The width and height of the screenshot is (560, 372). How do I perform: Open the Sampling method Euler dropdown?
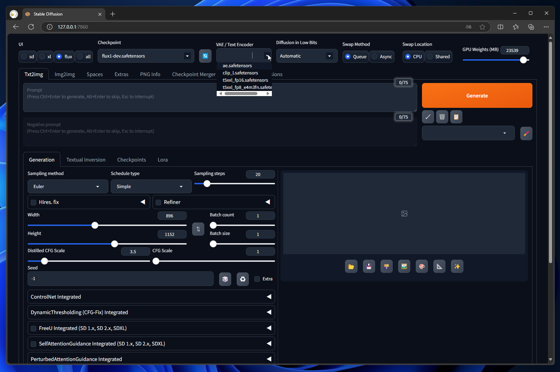click(68, 186)
